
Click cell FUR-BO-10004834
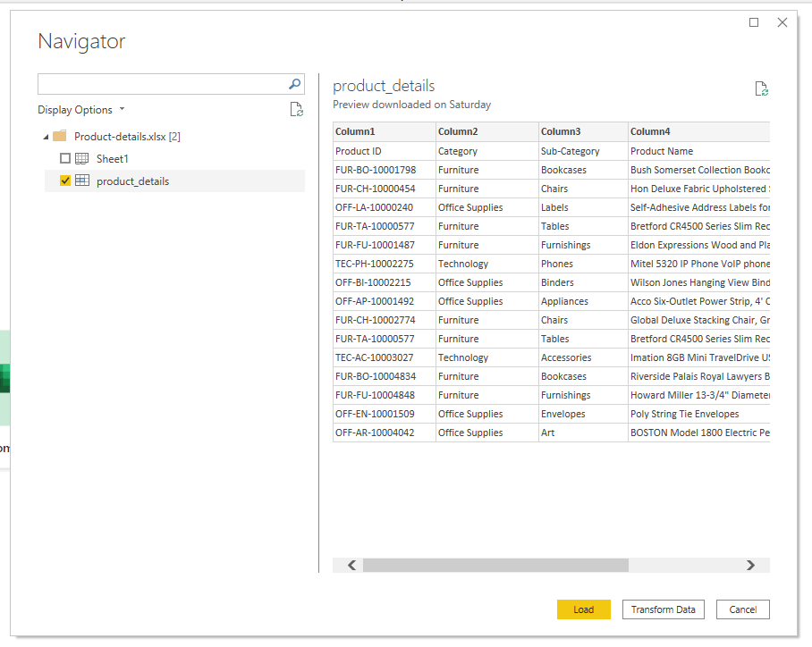click(x=385, y=375)
